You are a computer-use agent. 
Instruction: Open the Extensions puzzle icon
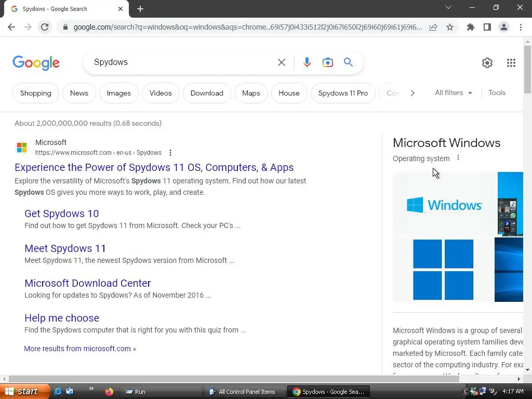(471, 27)
